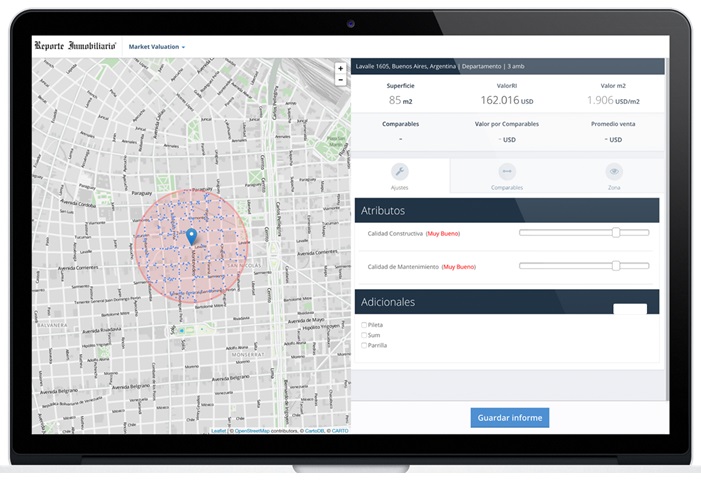Viewport: 701px width, 482px height.
Task: Open the Market Valuation dropdown
Action: tap(157, 47)
